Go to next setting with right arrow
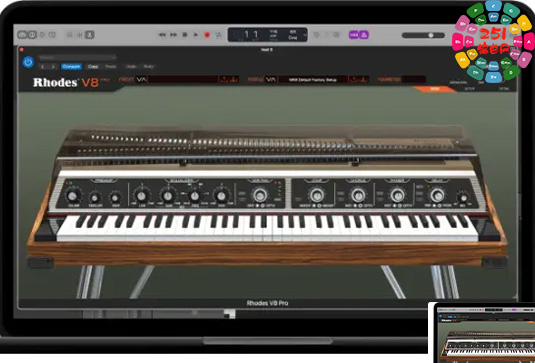The width and height of the screenshot is (535, 363). [x=52, y=67]
